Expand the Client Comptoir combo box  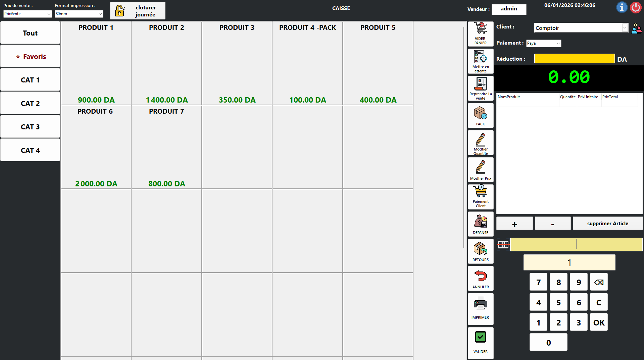click(x=625, y=28)
